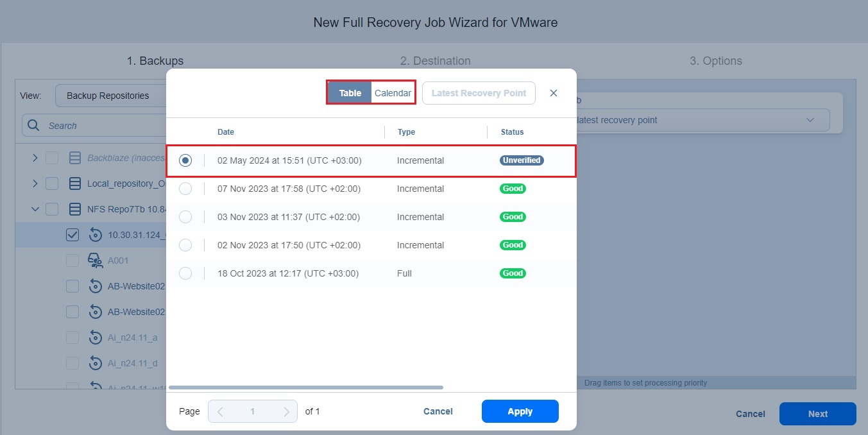Click Cancel in the recovery point dialog
Viewport: 868px width, 435px height.
coord(438,411)
